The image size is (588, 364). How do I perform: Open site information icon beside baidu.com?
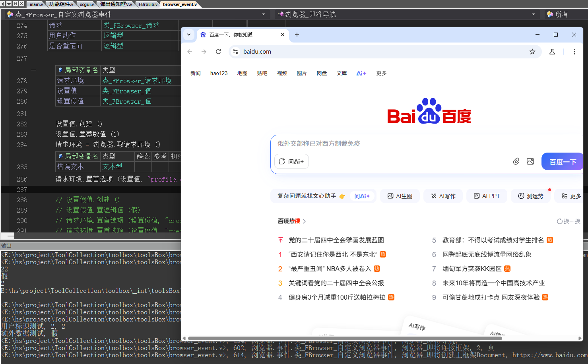tap(235, 52)
